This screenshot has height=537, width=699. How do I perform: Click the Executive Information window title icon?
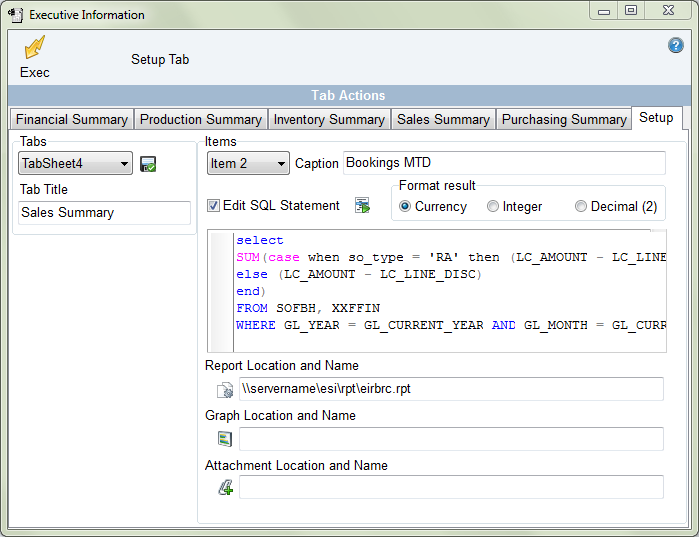(16, 15)
